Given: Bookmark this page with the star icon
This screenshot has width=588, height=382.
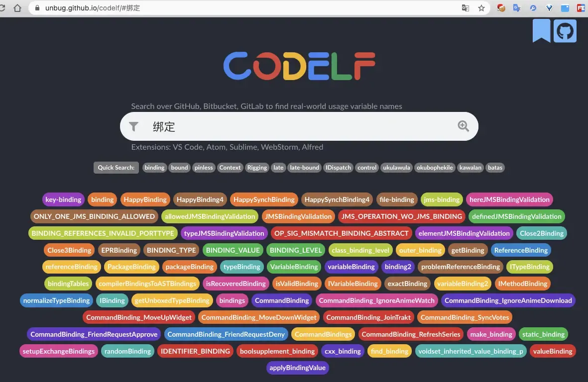Looking at the screenshot, I should [x=481, y=8].
